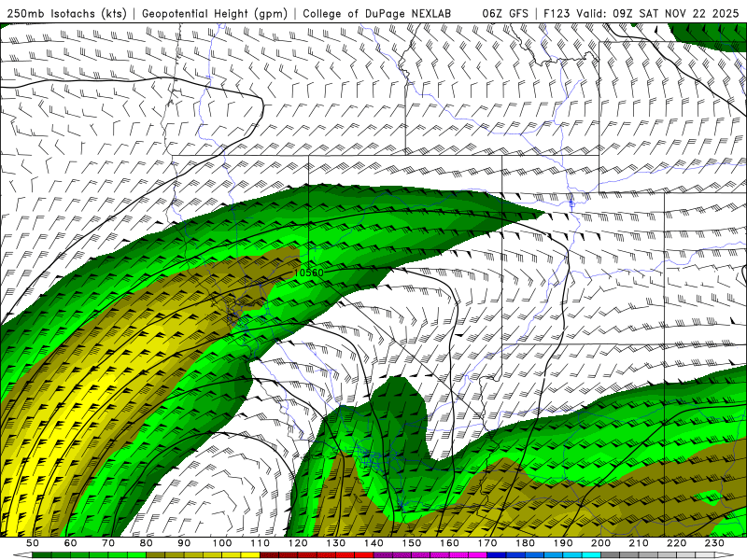Click the 210 value on the color scale
The width and height of the screenshot is (747, 560).
pos(639,543)
